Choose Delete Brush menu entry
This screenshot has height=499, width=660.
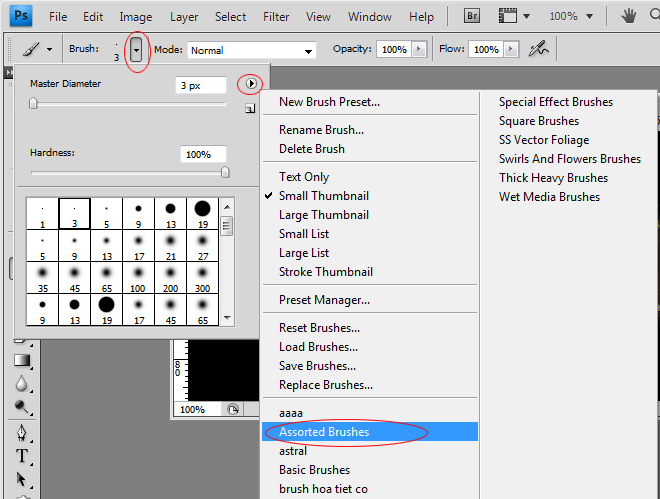tap(370, 149)
